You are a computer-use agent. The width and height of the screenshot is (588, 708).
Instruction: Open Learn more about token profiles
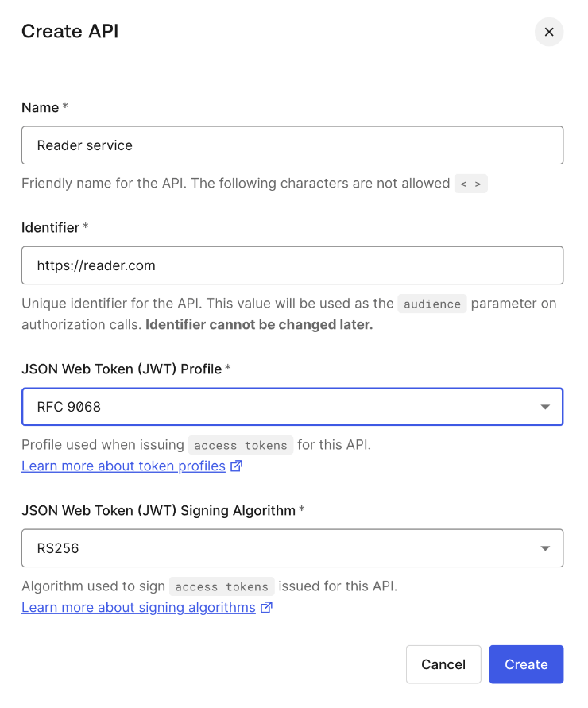pyautogui.click(x=123, y=466)
